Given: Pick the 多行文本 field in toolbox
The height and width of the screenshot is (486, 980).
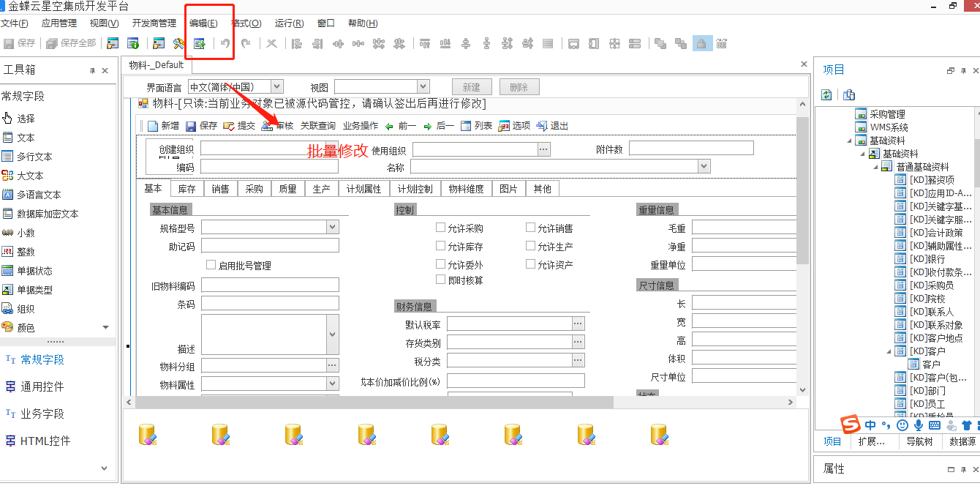Looking at the screenshot, I should point(27,157).
